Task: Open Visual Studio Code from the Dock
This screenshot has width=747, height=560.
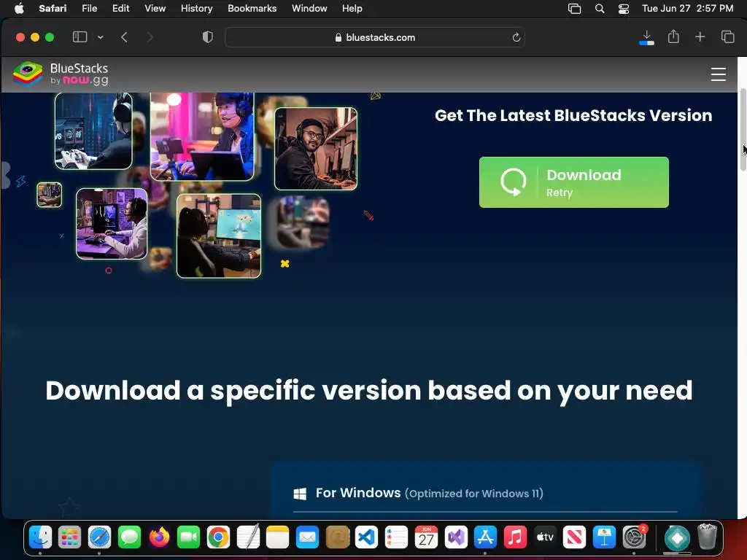Action: pyautogui.click(x=367, y=537)
